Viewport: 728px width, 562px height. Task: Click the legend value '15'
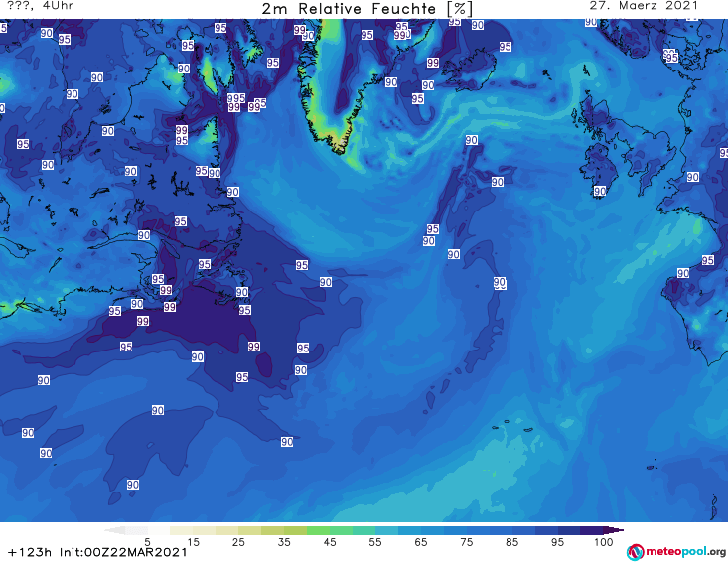pyautogui.click(x=193, y=542)
